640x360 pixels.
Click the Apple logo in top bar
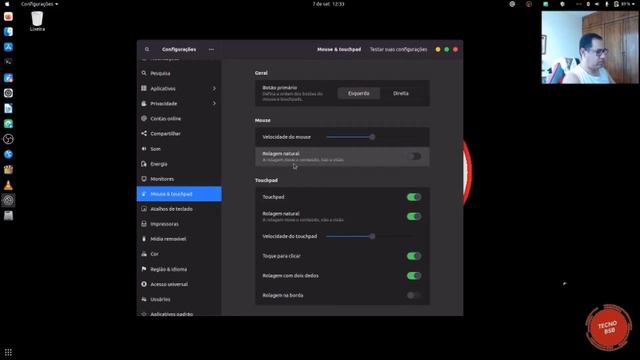pyautogui.click(x=7, y=4)
